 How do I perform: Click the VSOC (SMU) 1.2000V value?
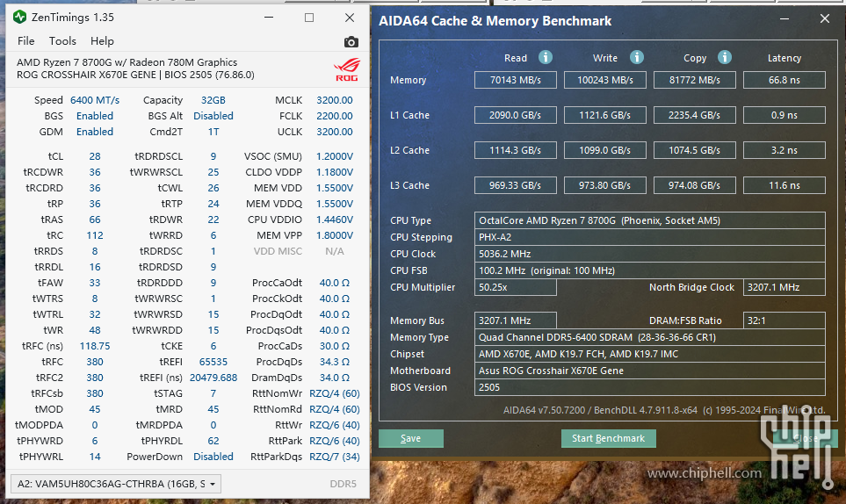335,156
